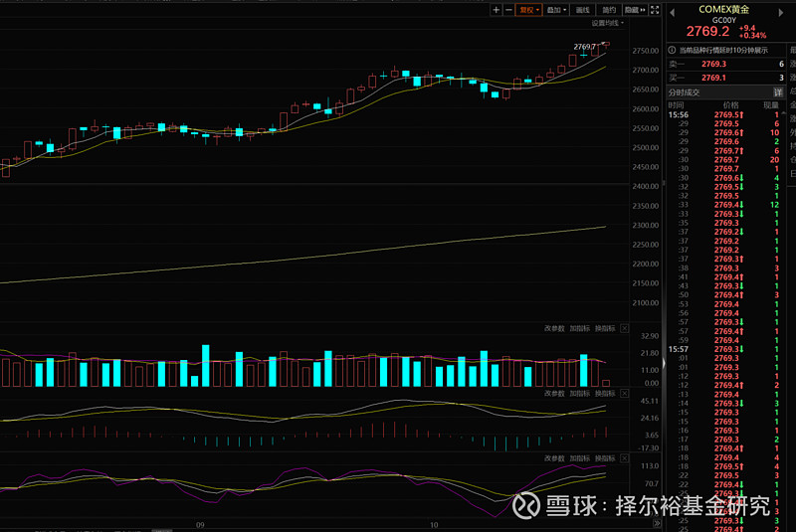Click 换指标 in the bottom indicator panel
This screenshot has width=796, height=532.
(x=605, y=457)
